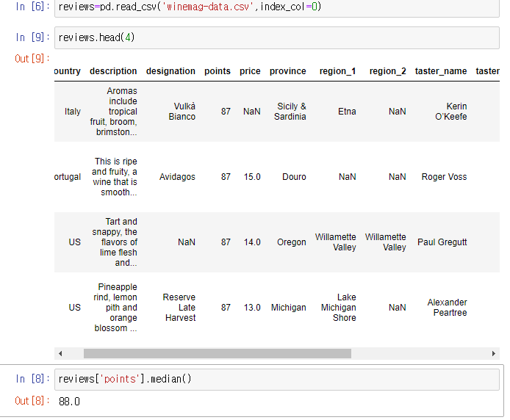Click the 'price' column header
Screen dimensions: 510x420
coord(250,71)
